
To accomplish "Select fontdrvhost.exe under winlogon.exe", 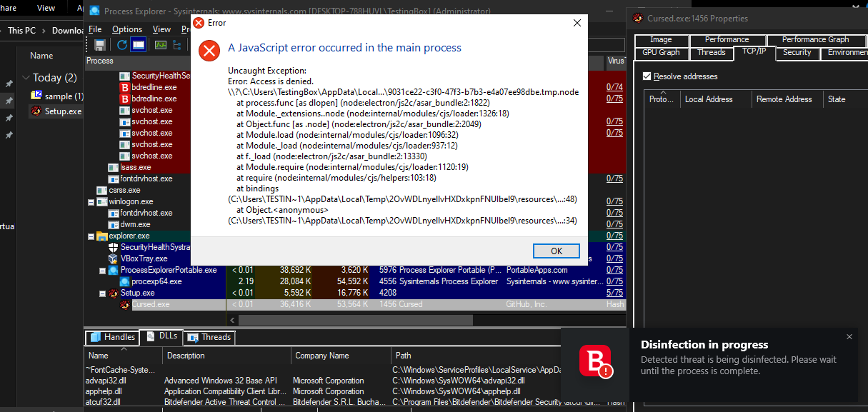I will click(x=146, y=213).
